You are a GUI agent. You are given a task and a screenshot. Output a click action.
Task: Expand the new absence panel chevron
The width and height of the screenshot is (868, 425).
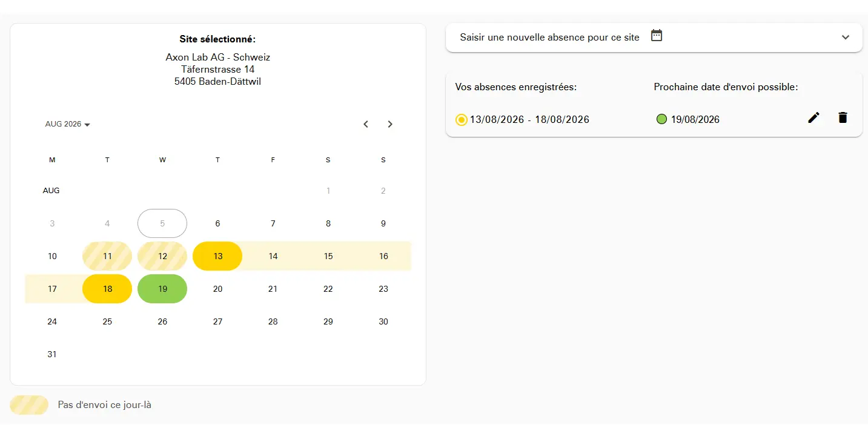846,38
